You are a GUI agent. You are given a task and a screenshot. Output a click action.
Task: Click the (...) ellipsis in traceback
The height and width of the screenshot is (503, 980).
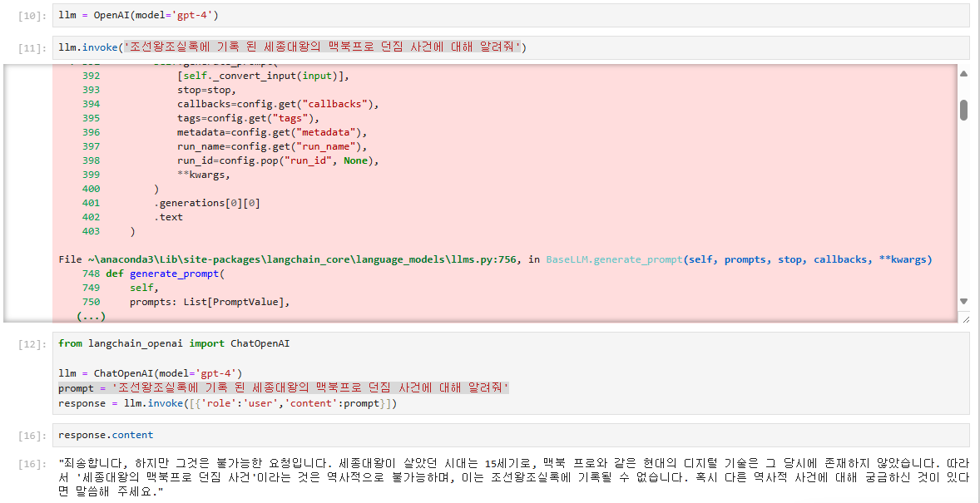91,316
